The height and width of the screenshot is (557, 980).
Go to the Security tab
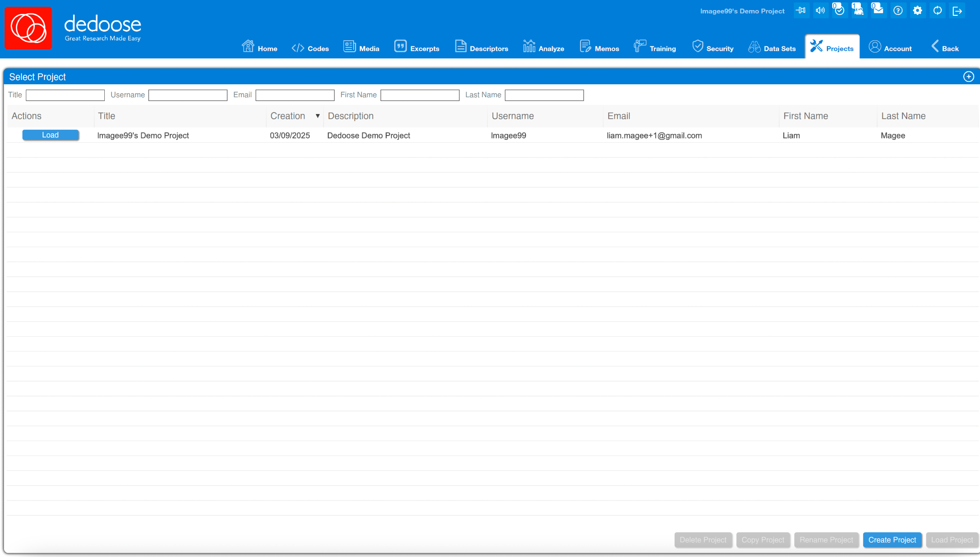pyautogui.click(x=713, y=47)
